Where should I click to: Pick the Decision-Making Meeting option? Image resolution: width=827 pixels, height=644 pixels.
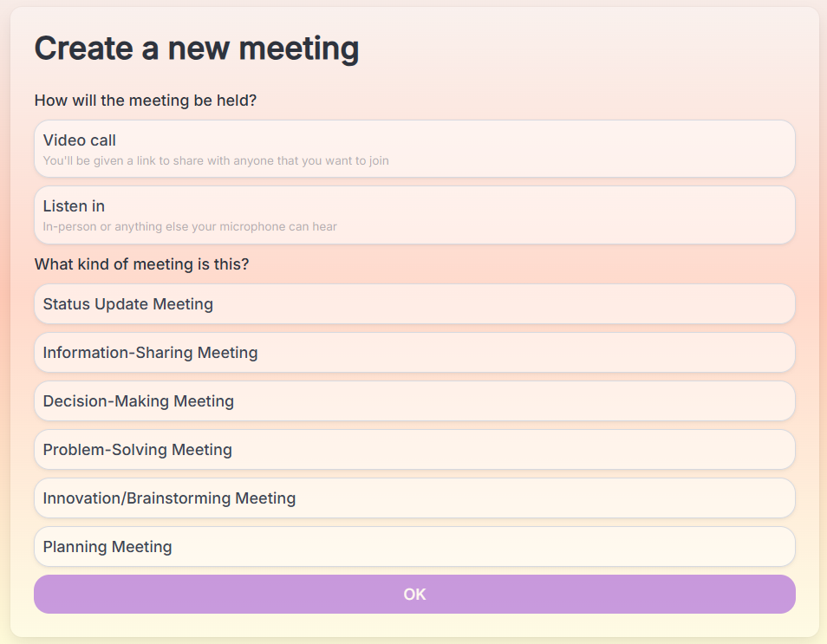(x=414, y=401)
